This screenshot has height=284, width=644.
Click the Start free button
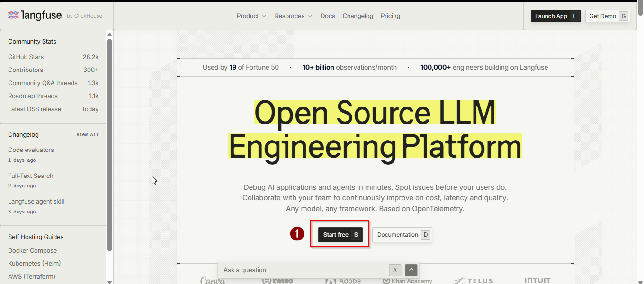340,235
